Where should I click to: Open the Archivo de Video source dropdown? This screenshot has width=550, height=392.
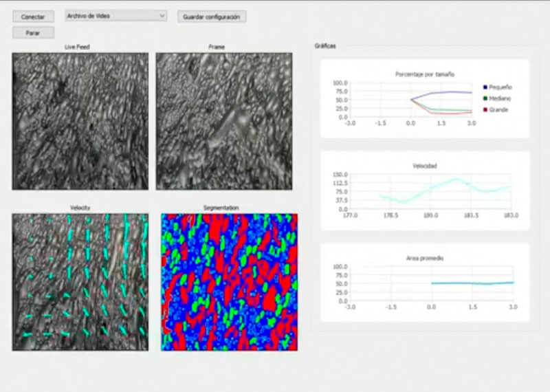pyautogui.click(x=115, y=16)
